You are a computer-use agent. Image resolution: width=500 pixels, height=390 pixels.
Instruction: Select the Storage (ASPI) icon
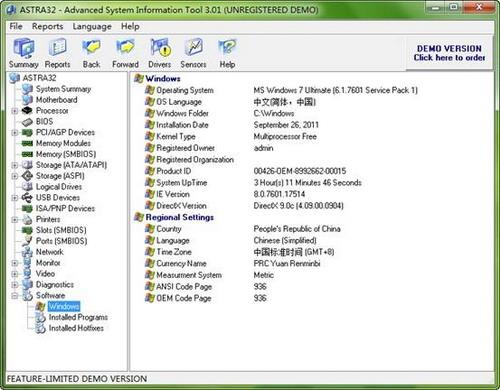pos(27,176)
